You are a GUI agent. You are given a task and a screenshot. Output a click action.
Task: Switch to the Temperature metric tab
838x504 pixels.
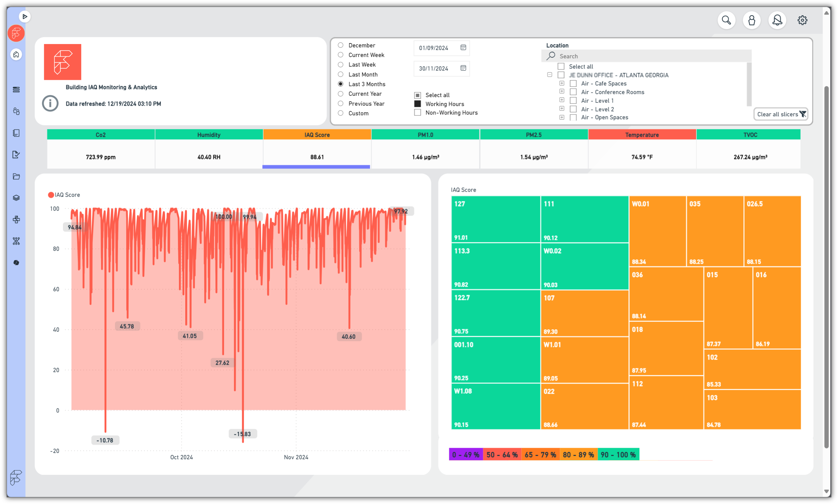click(x=642, y=135)
